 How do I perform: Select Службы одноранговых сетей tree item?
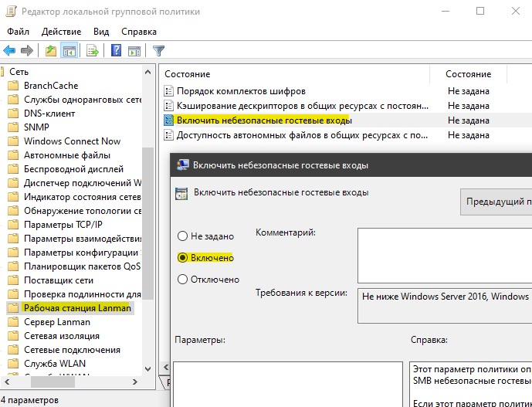point(83,100)
